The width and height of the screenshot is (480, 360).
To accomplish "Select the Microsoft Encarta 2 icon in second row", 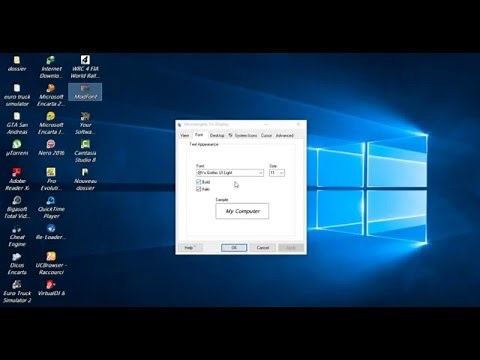I will pyautogui.click(x=51, y=95).
